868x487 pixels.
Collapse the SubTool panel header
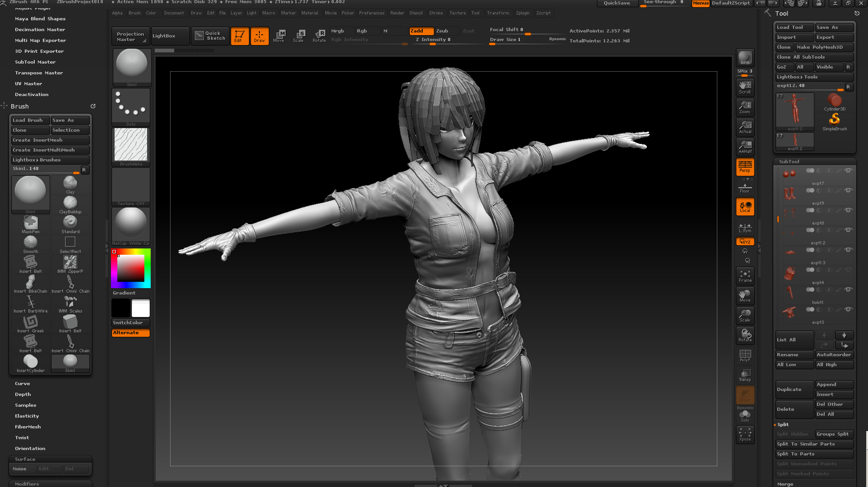[x=789, y=161]
